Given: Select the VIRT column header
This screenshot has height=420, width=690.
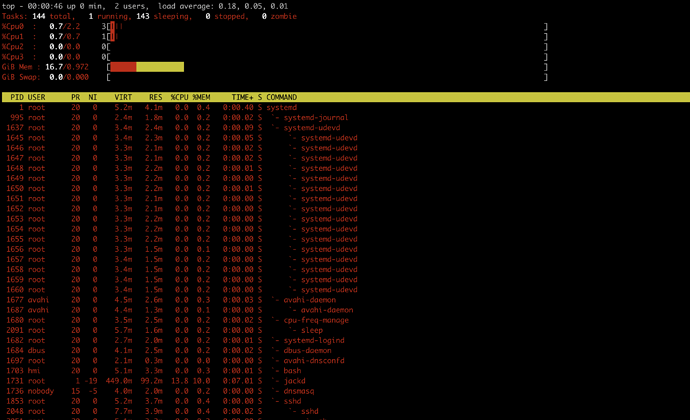Looking at the screenshot, I should [x=123, y=97].
